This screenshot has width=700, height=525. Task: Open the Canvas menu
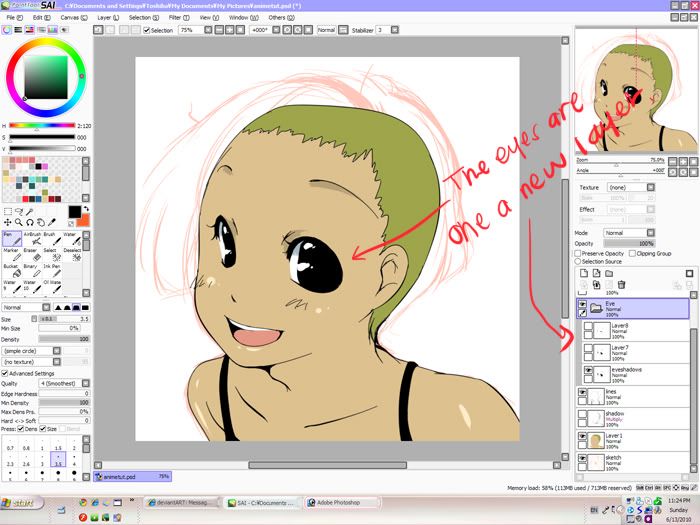pos(74,17)
